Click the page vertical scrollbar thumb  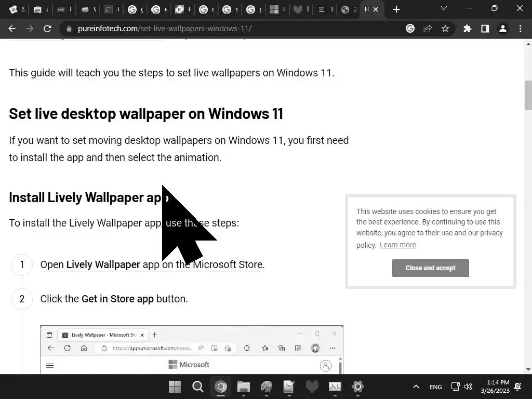tap(528, 96)
